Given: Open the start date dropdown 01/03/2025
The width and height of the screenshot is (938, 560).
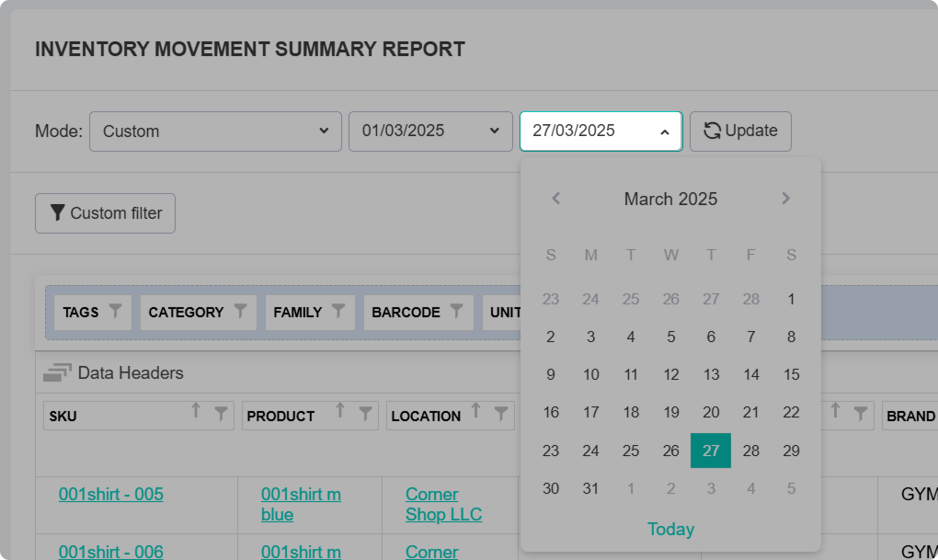Looking at the screenshot, I should coord(430,131).
